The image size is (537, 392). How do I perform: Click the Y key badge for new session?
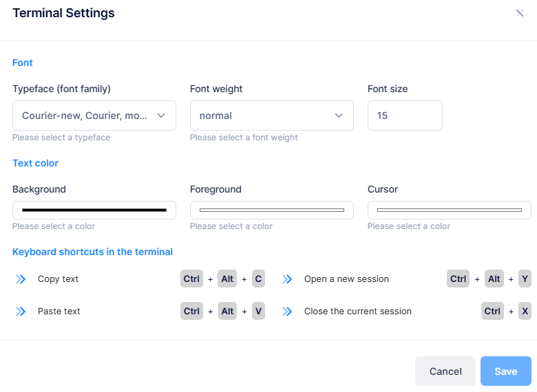tap(525, 279)
